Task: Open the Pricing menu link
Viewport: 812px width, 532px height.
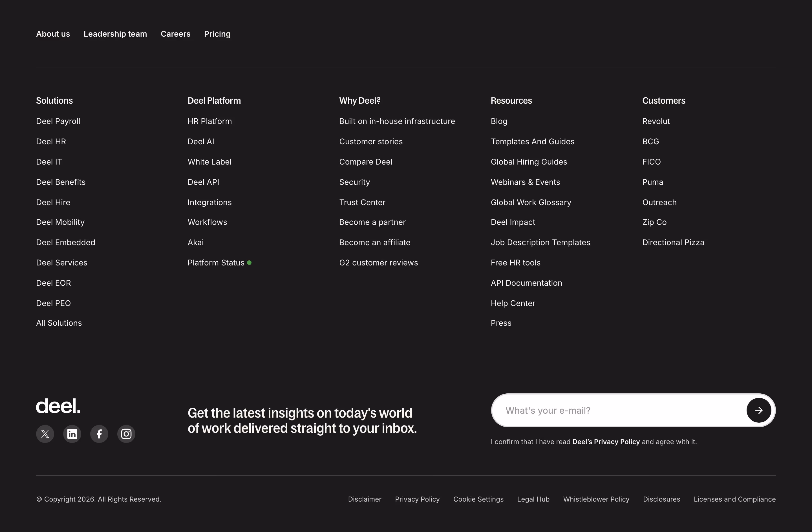Action: 217,34
